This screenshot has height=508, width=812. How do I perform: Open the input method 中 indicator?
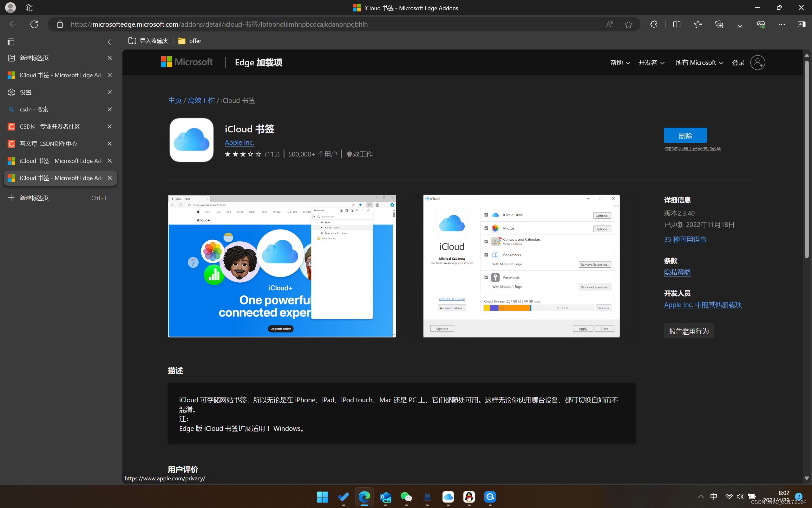tap(714, 496)
